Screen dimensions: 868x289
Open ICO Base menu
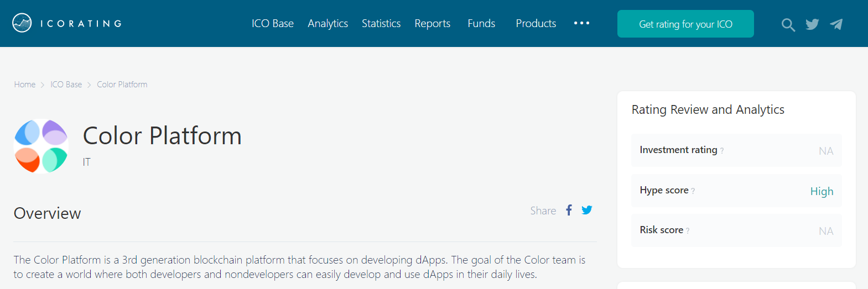coord(273,24)
